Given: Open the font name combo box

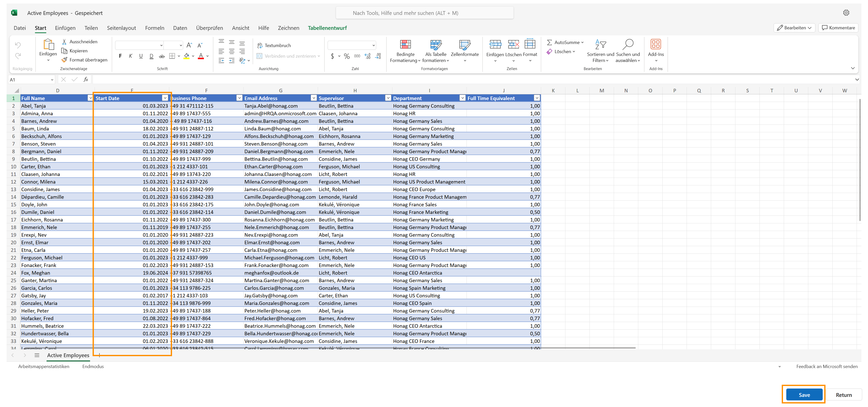Looking at the screenshot, I should [139, 45].
